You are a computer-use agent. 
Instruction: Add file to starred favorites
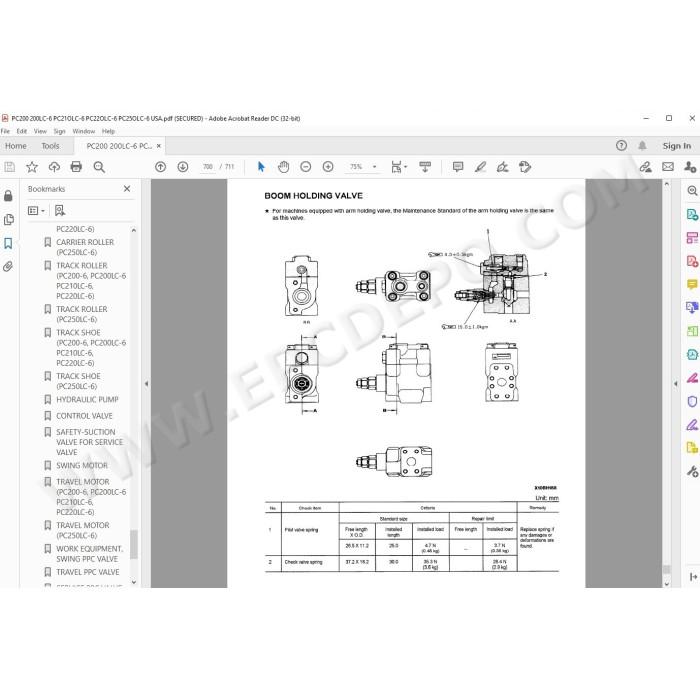click(x=32, y=167)
